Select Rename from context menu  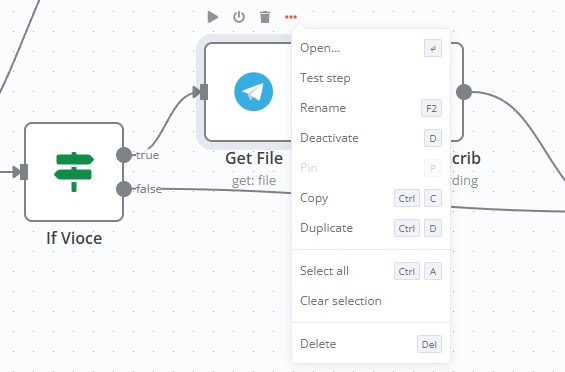pyautogui.click(x=371, y=108)
